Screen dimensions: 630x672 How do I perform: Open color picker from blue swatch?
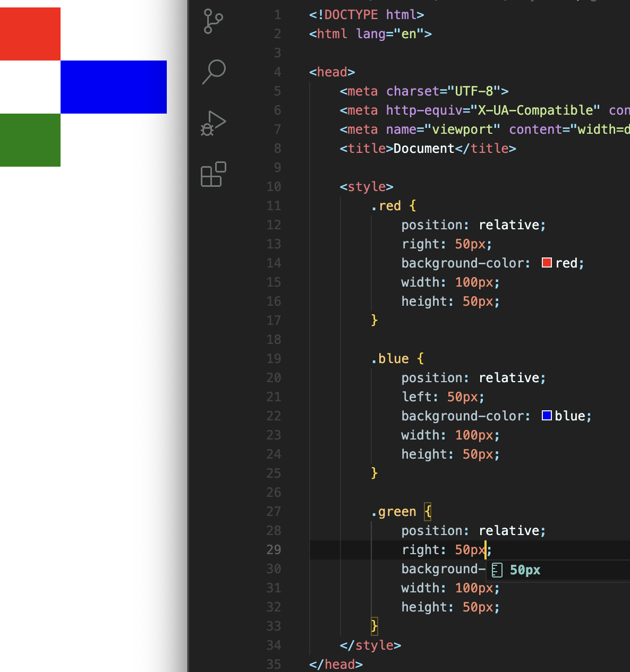click(547, 416)
